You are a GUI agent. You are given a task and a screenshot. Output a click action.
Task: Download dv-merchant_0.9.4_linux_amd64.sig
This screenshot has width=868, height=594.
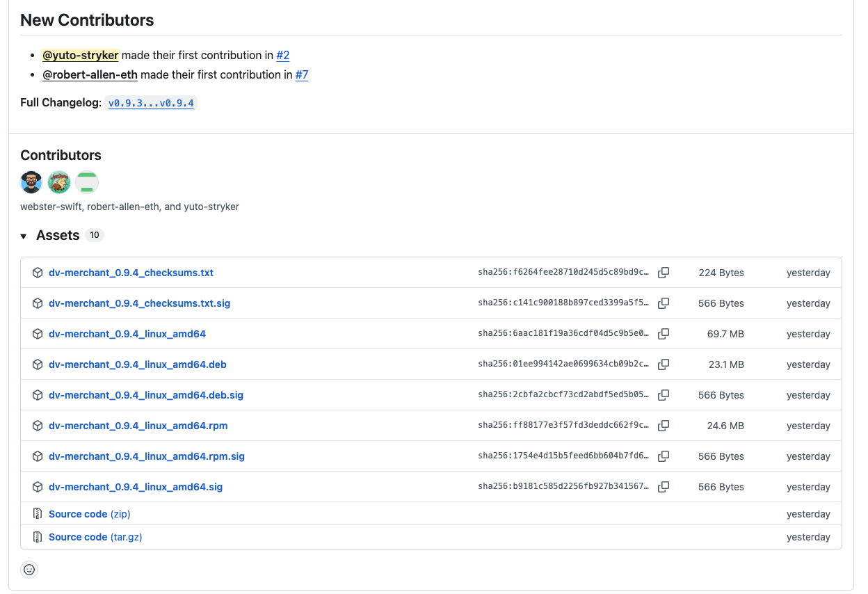(x=136, y=487)
